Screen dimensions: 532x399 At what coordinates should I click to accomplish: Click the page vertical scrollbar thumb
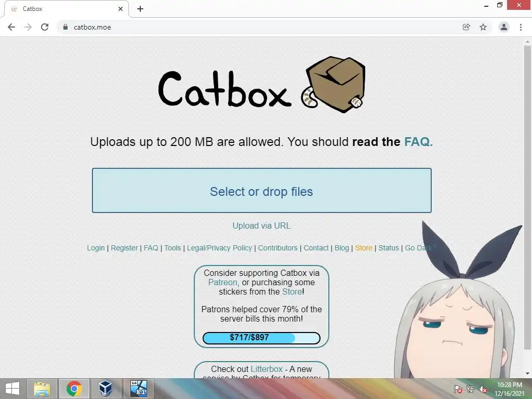click(x=527, y=198)
